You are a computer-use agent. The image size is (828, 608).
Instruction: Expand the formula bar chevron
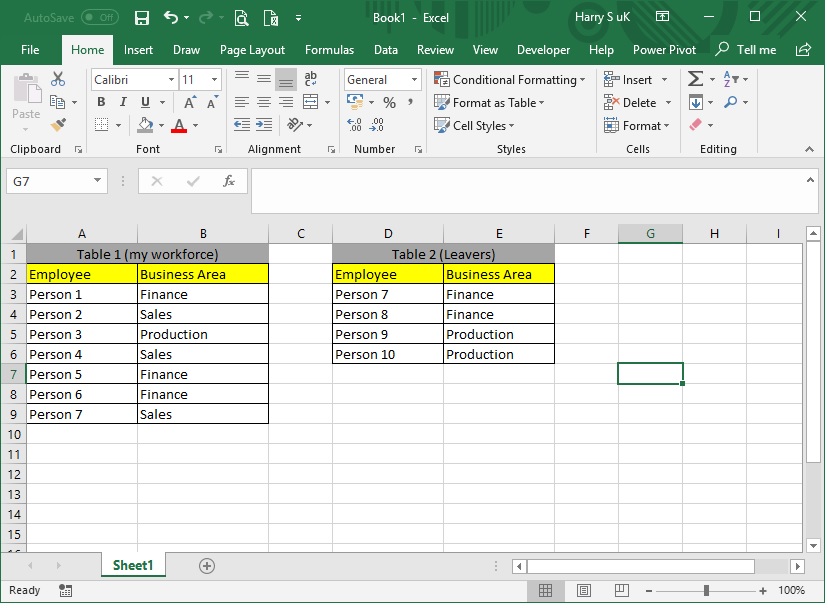810,181
